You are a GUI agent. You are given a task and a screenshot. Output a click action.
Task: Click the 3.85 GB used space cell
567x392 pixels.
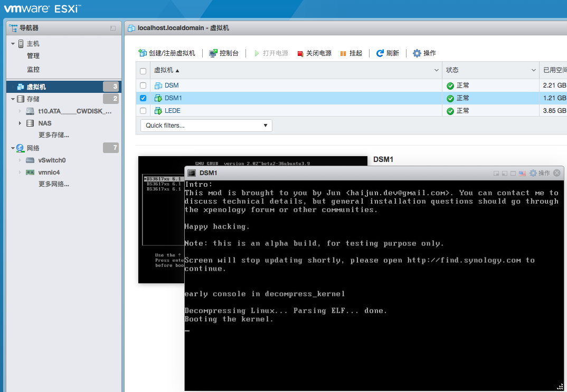[x=554, y=111]
